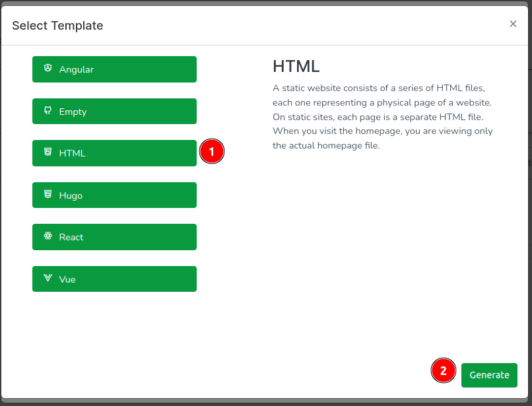The image size is (532, 406).
Task: Click the HTML5 icon on the Hugo button
Action: (x=48, y=195)
